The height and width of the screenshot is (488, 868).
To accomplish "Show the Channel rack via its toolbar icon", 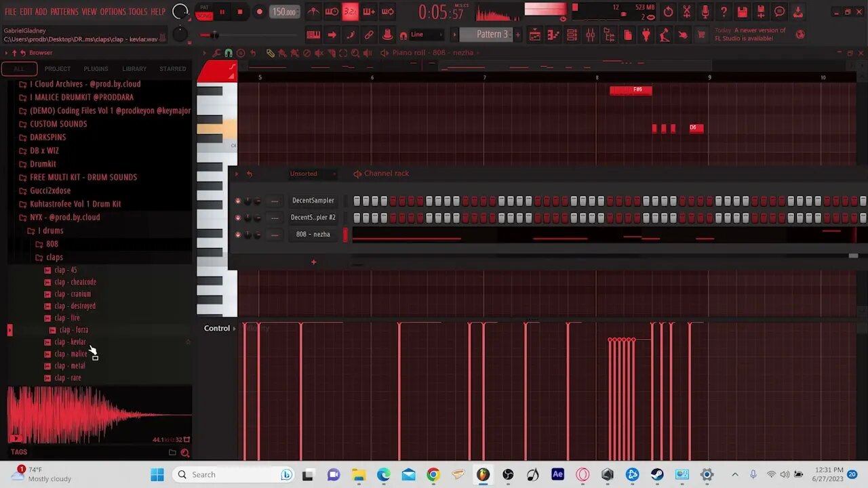I will point(572,35).
